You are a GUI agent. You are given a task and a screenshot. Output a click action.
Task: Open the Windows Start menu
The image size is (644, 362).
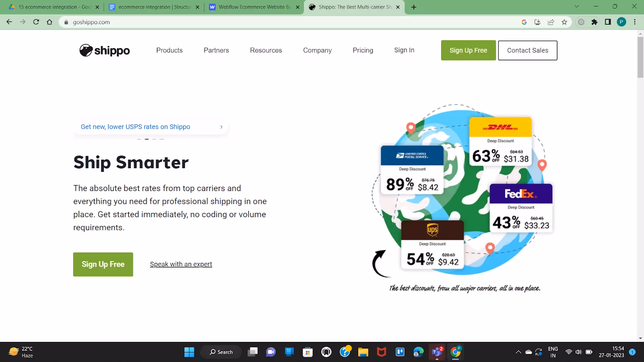189,352
